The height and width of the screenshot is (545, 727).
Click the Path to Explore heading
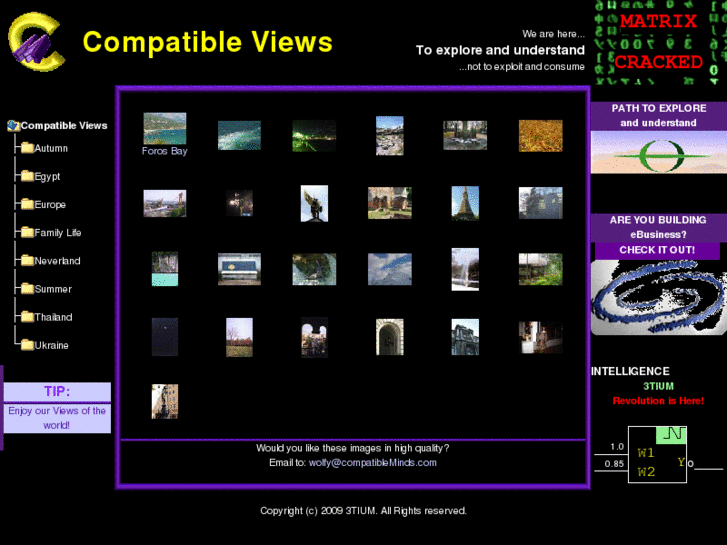[x=659, y=115]
